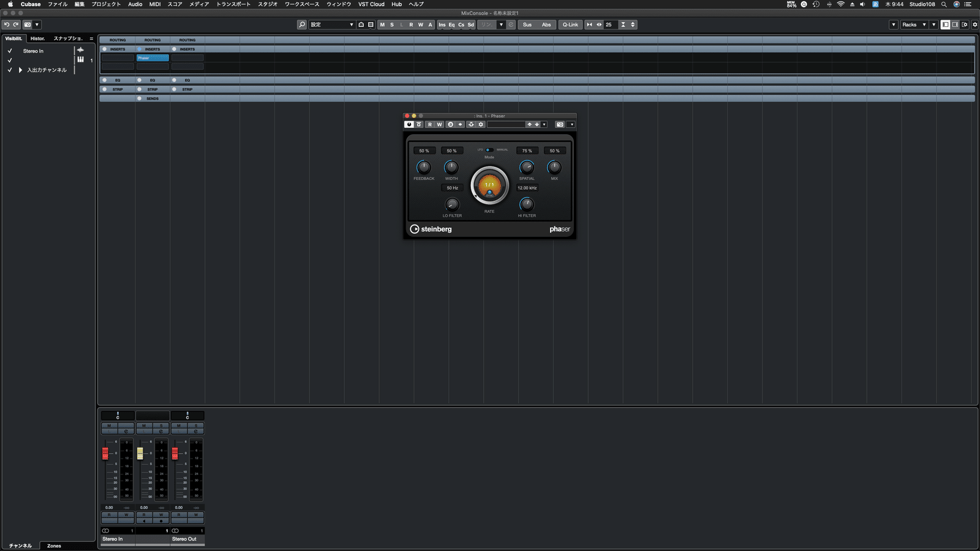The height and width of the screenshot is (551, 980).
Task: Click the Steinberg logo in Phaser
Action: [x=431, y=229]
